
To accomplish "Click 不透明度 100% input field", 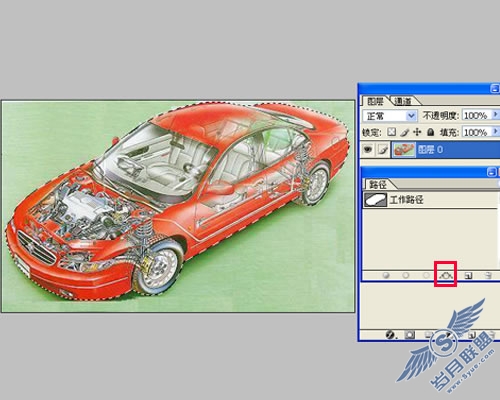I will coord(477,115).
